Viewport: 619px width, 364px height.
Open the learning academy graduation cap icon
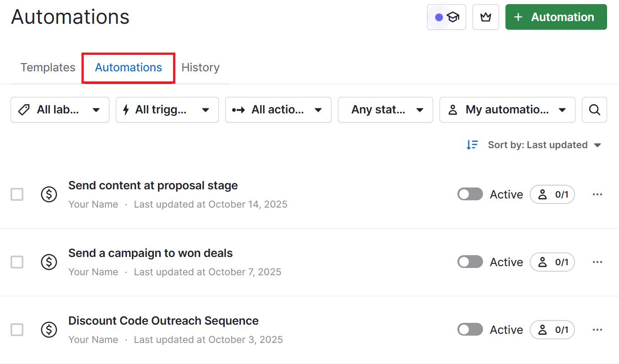pos(452,16)
